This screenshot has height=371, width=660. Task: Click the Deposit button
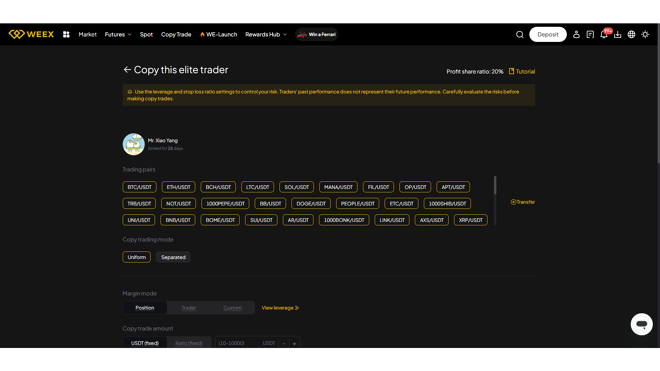[548, 35]
